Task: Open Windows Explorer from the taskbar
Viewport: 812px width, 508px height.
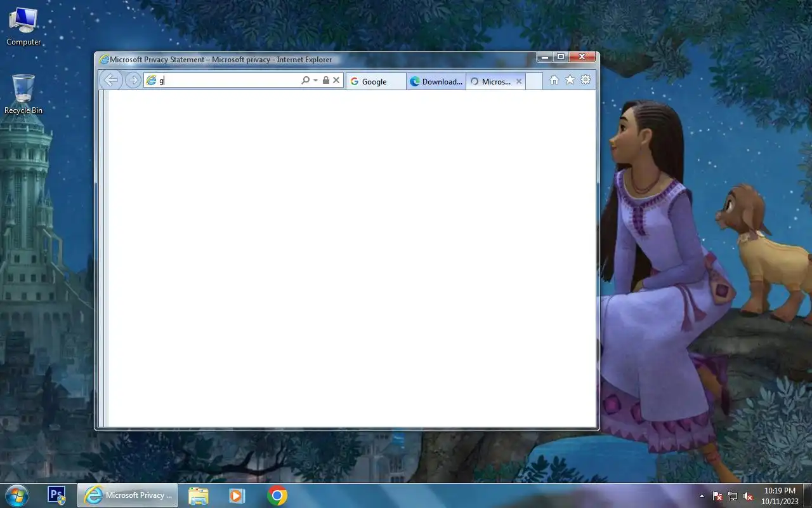Action: pyautogui.click(x=199, y=495)
